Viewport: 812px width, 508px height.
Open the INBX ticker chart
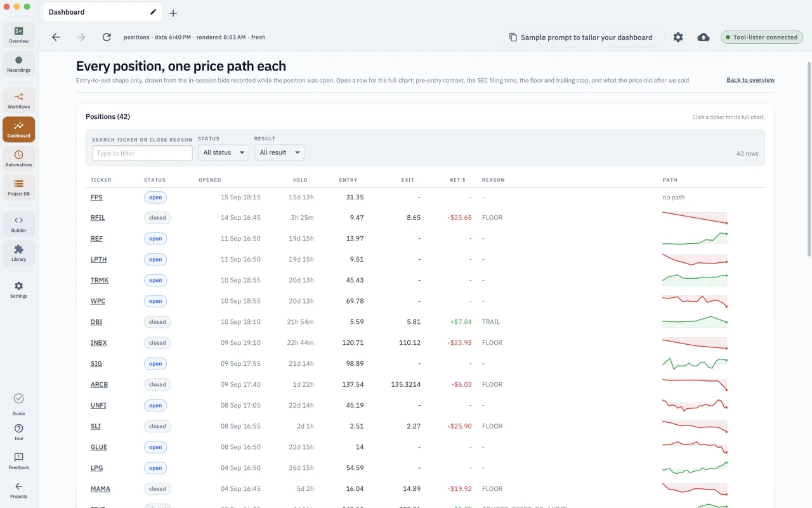pyautogui.click(x=99, y=343)
